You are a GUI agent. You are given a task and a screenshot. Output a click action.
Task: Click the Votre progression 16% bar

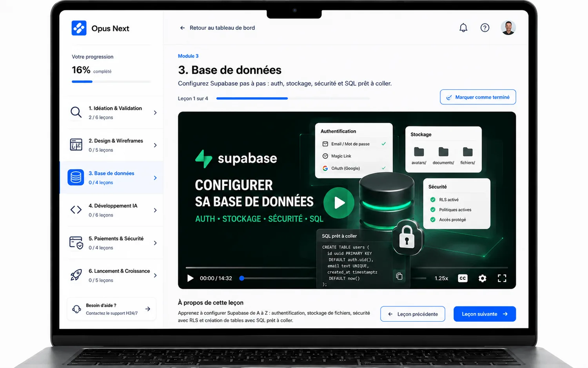(x=111, y=82)
